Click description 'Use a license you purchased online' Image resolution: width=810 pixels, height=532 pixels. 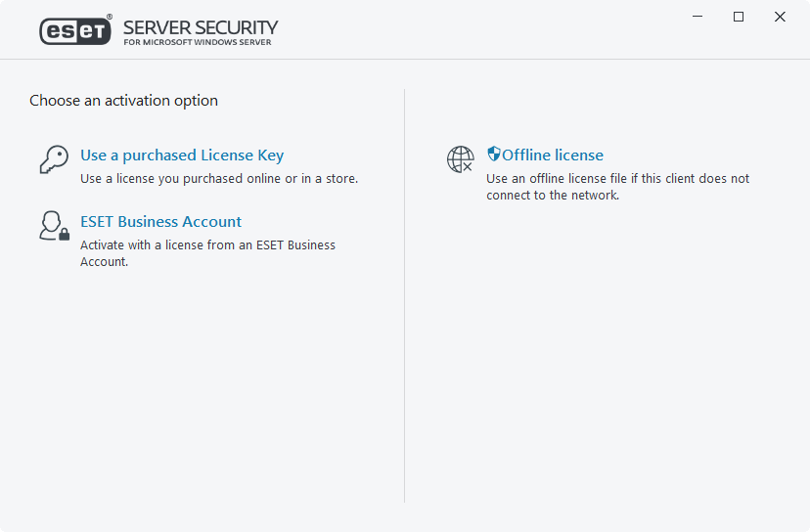(x=219, y=179)
